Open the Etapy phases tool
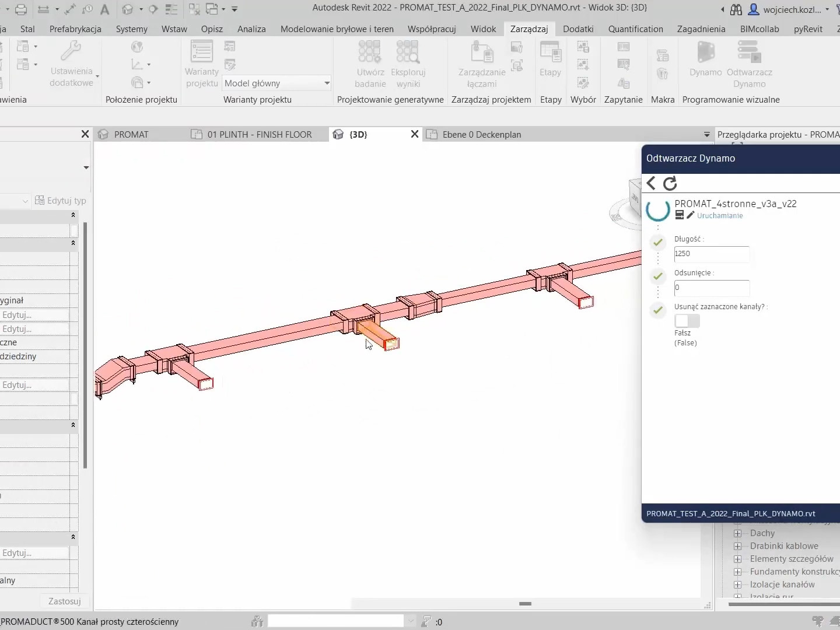The width and height of the screenshot is (840, 630). pyautogui.click(x=550, y=58)
